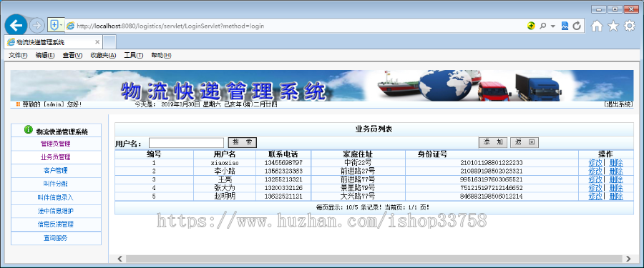This screenshot has width=644, height=268.
Task: Focus the 用户名 search input field
Action: (x=186, y=143)
